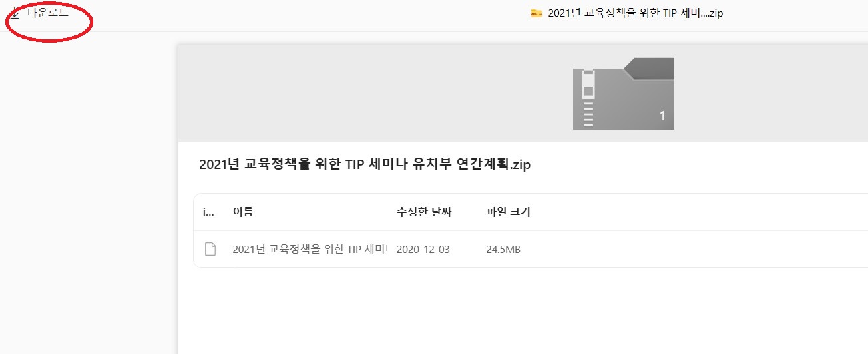The image size is (868, 354).
Task: Click the download arrow icon
Action: tap(15, 13)
